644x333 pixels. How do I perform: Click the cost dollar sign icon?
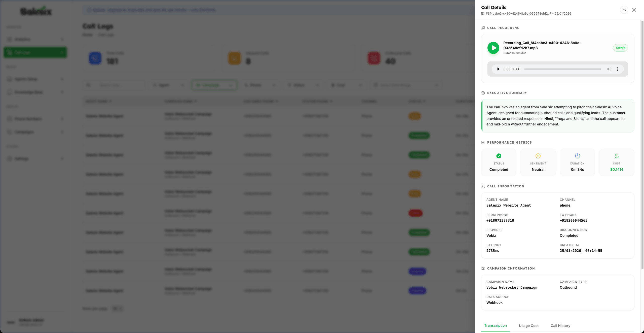tap(617, 156)
